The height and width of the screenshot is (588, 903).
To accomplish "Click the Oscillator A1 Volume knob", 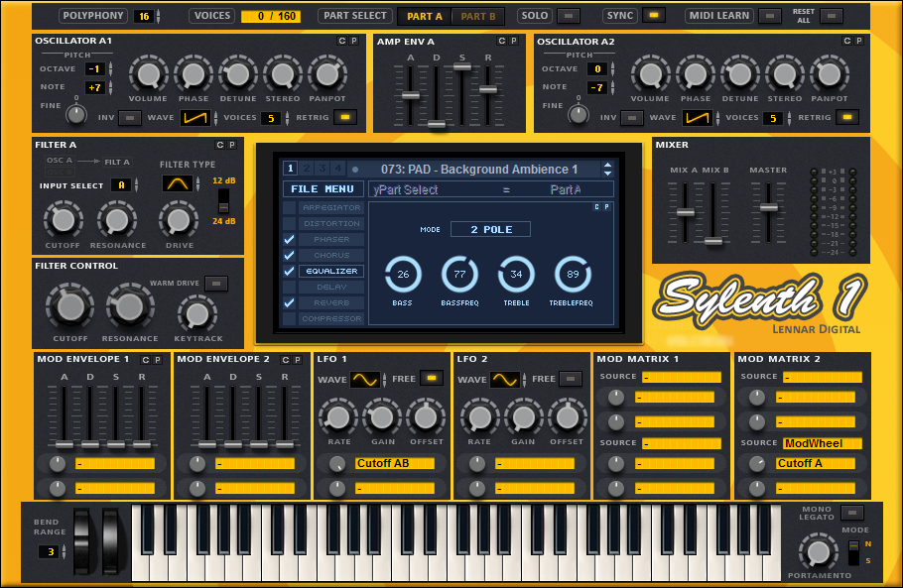I will (x=149, y=74).
